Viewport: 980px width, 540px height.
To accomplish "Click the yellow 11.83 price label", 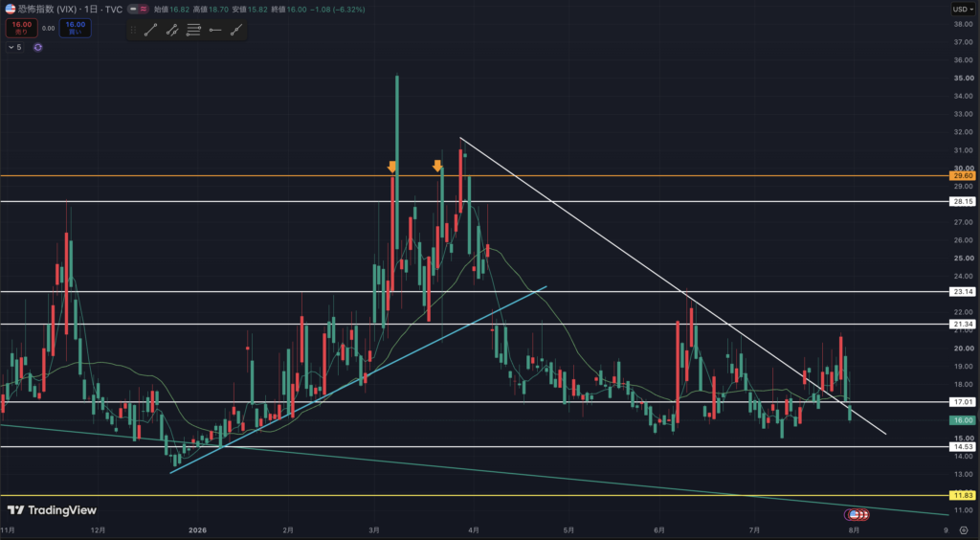I will coord(962,496).
